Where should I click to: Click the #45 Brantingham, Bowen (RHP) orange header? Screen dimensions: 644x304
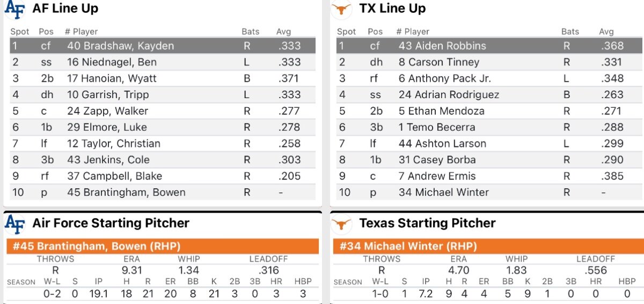point(162,247)
